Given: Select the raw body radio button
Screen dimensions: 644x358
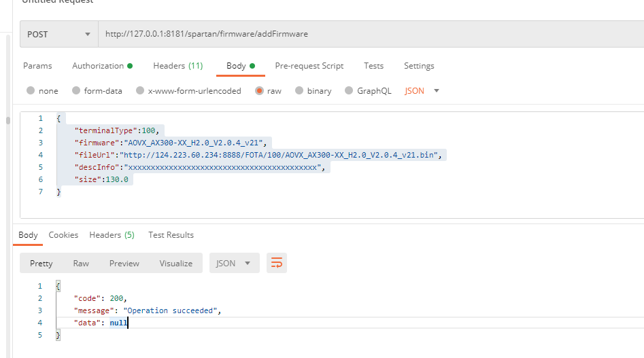Looking at the screenshot, I should [259, 91].
